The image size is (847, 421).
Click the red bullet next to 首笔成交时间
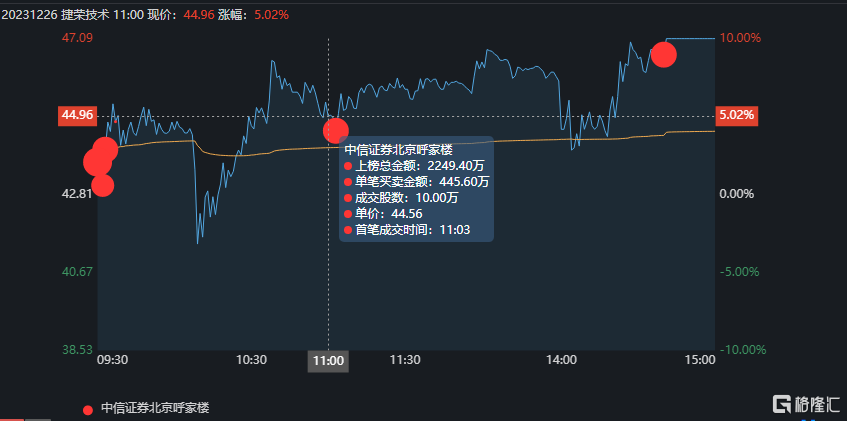pos(348,230)
